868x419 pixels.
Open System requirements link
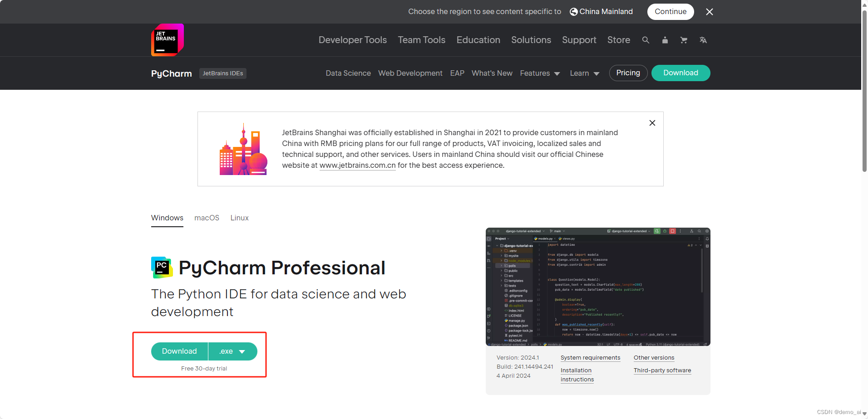[590, 358]
